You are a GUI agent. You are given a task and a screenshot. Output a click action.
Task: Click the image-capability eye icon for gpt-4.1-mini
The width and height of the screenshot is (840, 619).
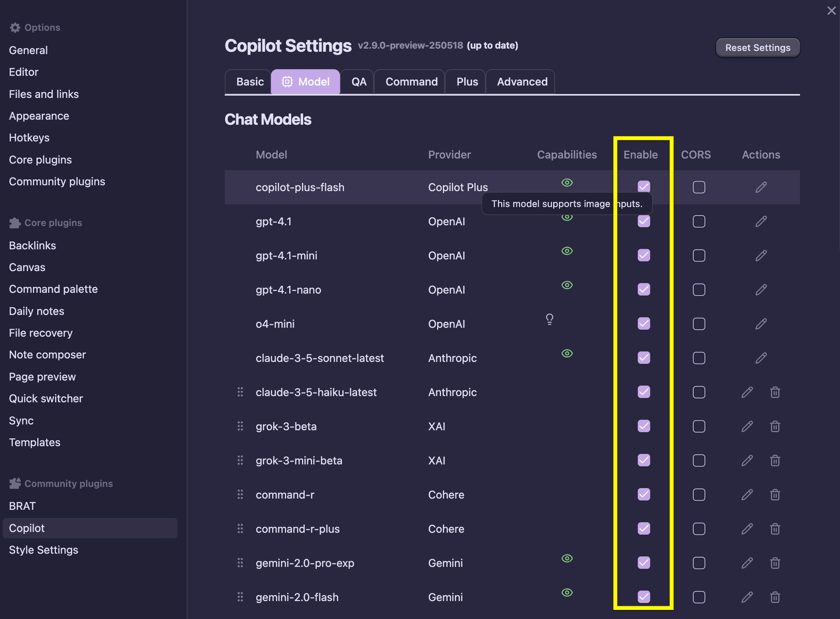567,251
